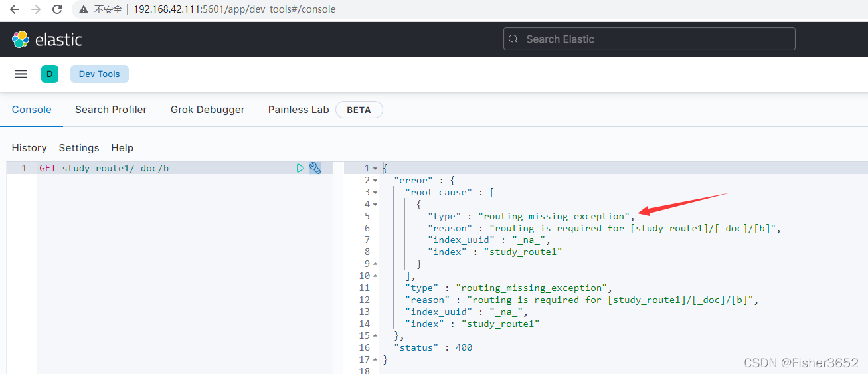Focus the Search Elastic field
868x374 pixels.
click(650, 39)
